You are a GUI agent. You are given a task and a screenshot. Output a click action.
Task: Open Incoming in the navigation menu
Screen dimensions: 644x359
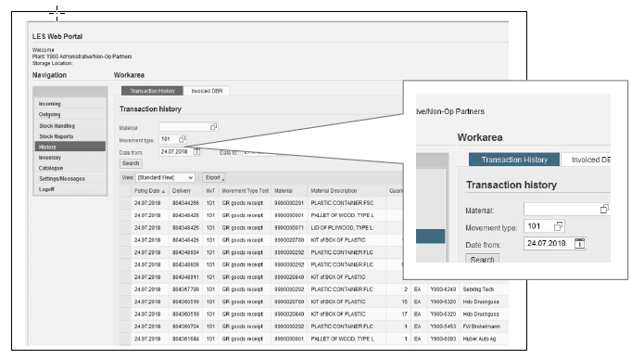pyautogui.click(x=70, y=104)
